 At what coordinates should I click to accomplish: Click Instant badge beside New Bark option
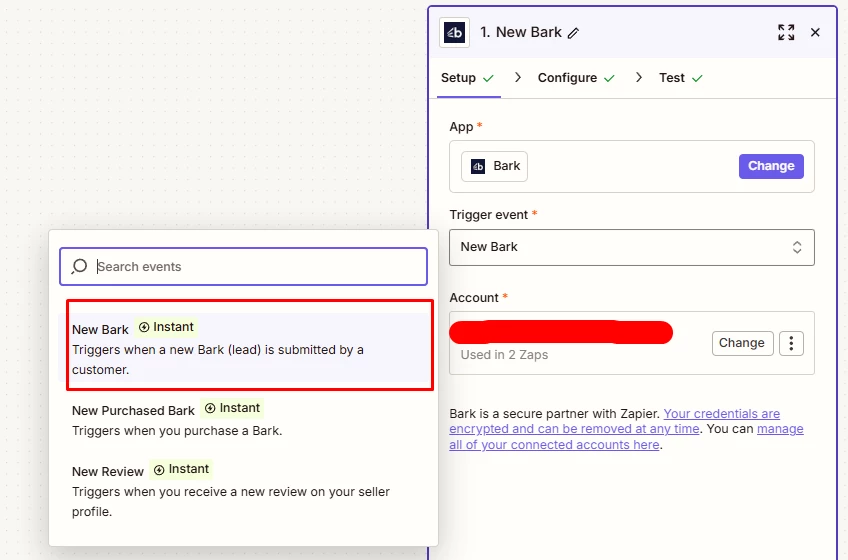tap(166, 327)
